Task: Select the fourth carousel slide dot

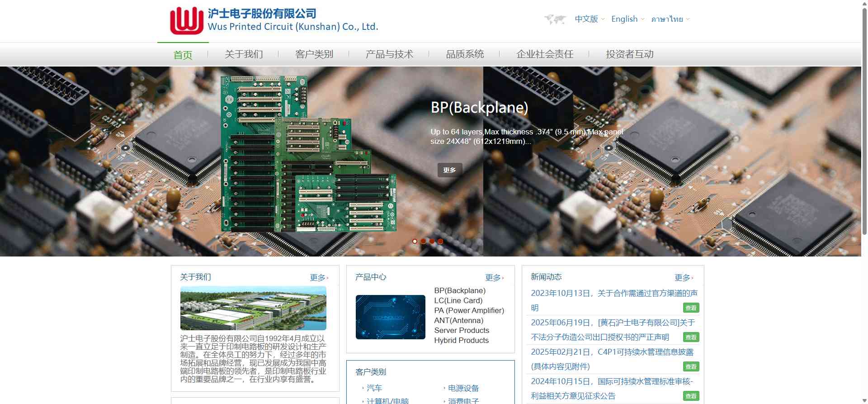Action: click(x=440, y=241)
